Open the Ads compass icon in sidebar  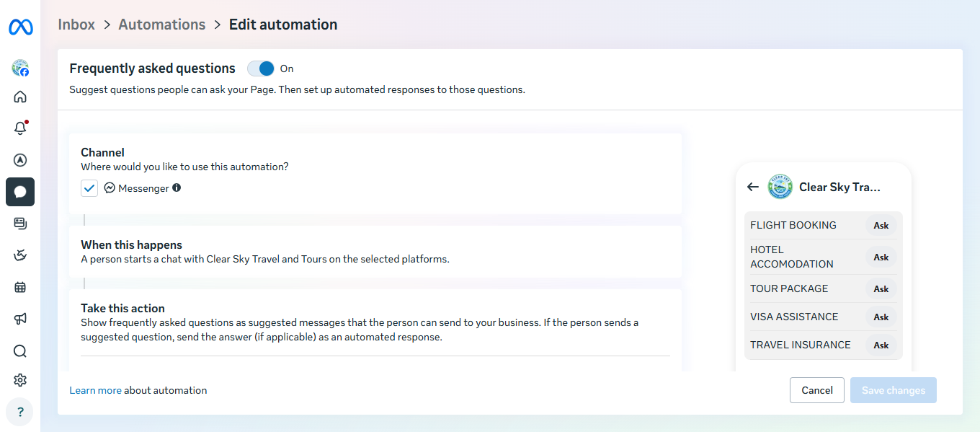tap(20, 160)
